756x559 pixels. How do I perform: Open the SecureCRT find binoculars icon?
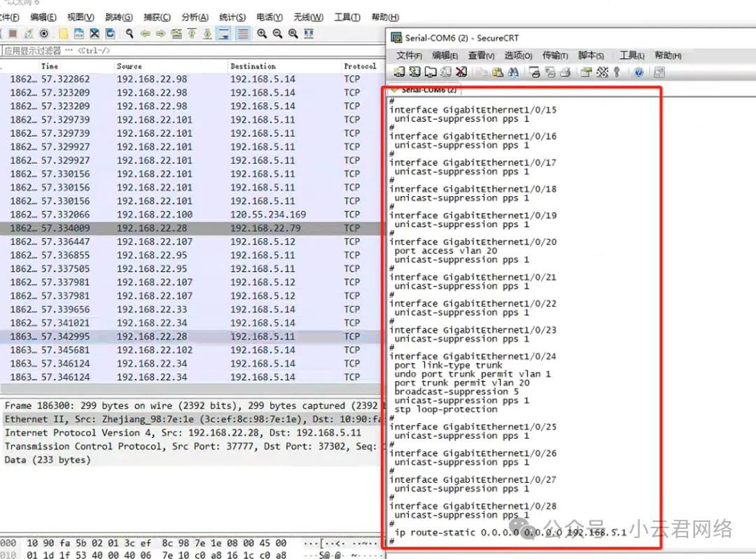pos(513,72)
